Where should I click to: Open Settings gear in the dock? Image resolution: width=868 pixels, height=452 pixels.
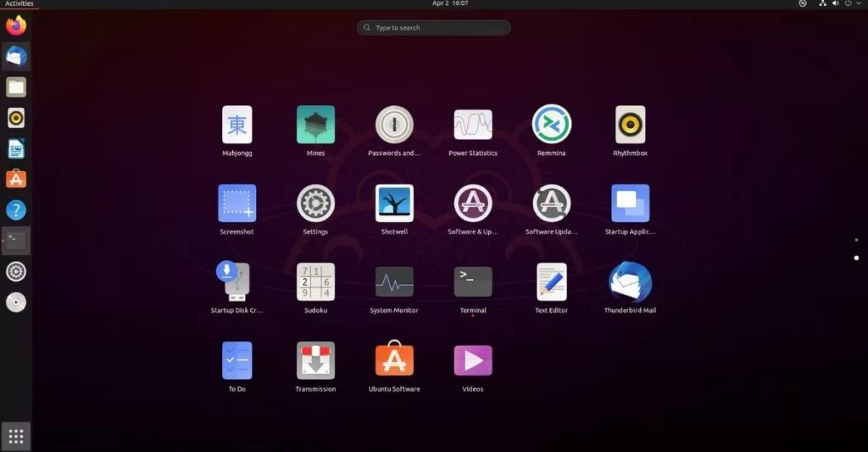[16, 271]
